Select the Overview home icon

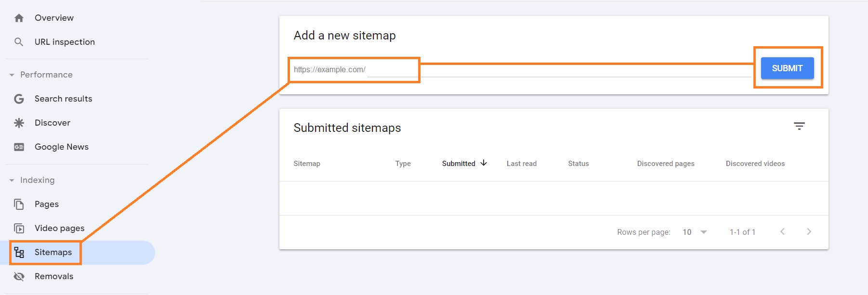pyautogui.click(x=19, y=17)
